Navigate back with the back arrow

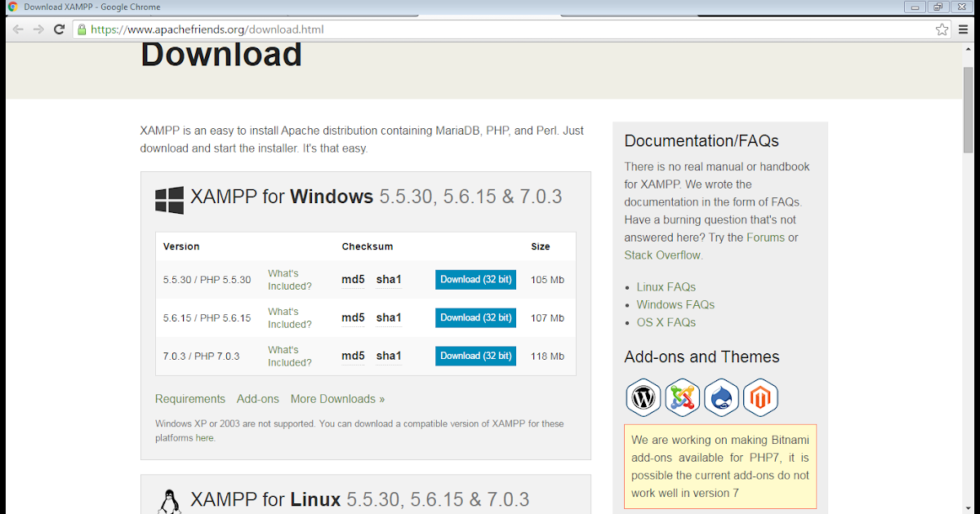tap(18, 29)
